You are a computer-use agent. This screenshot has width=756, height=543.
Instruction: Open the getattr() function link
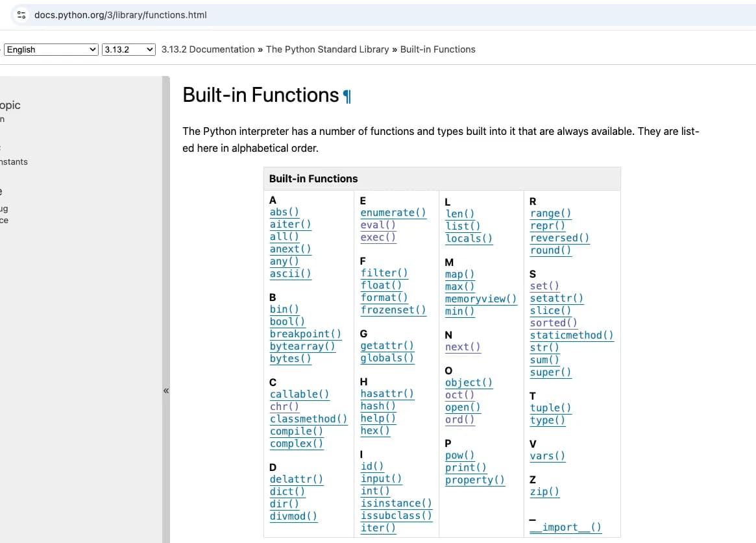point(387,346)
